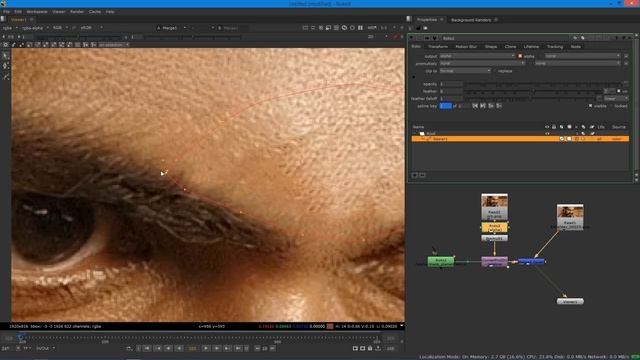Add a spline key
Viewport: 640px width, 360px height.
(x=491, y=106)
